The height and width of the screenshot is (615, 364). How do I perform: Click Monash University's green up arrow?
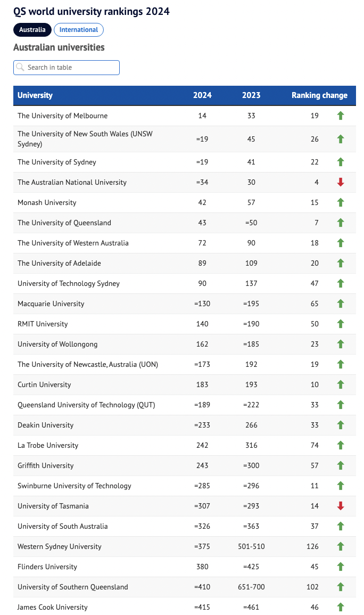click(341, 202)
